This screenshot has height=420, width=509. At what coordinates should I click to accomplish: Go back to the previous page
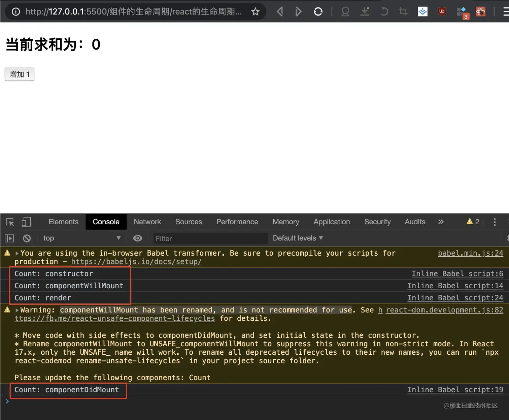click(279, 12)
